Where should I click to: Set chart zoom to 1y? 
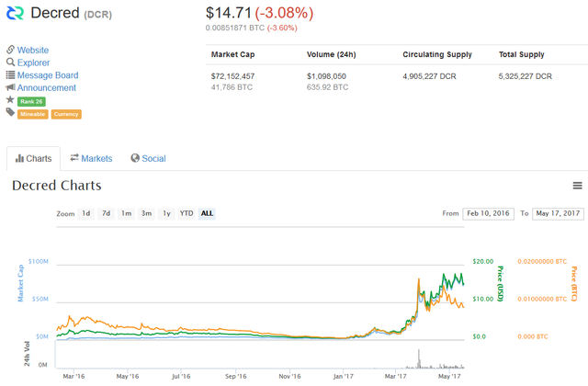pos(166,213)
